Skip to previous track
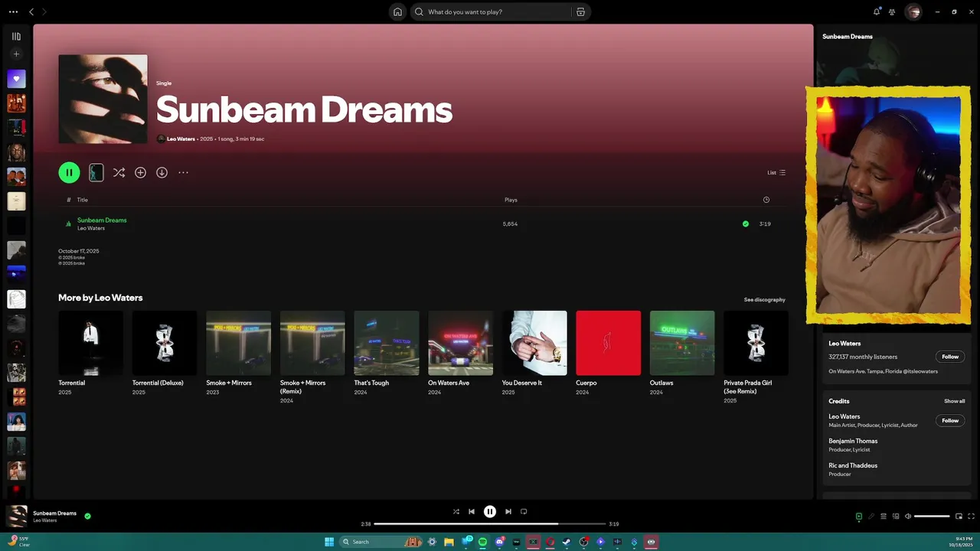 (x=472, y=511)
